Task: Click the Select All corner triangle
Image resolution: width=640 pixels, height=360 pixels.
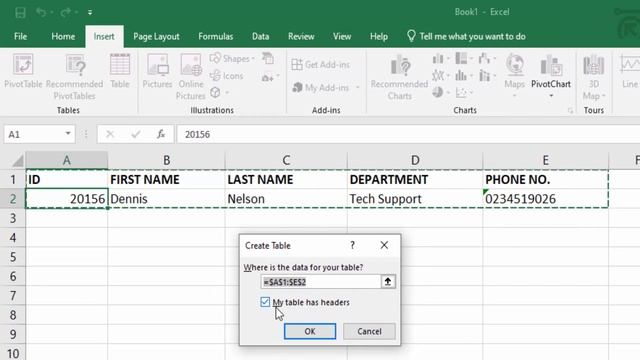Action: pos(17,160)
